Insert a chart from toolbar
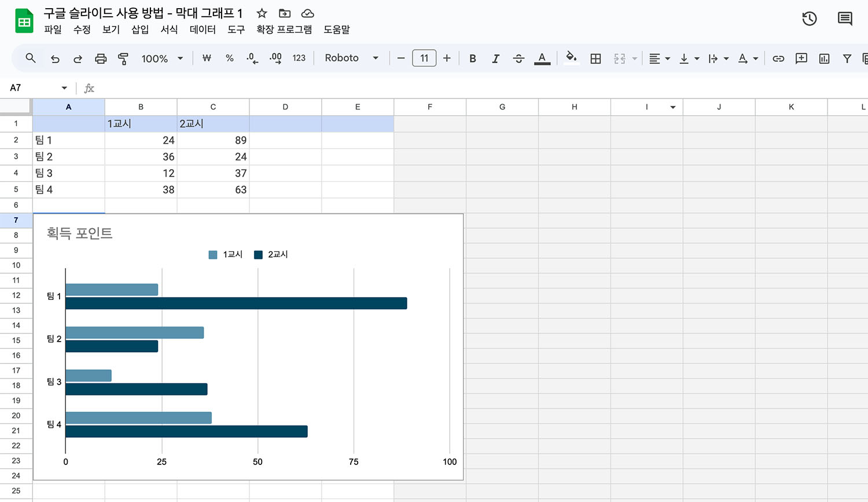This screenshot has width=868, height=502. point(825,58)
